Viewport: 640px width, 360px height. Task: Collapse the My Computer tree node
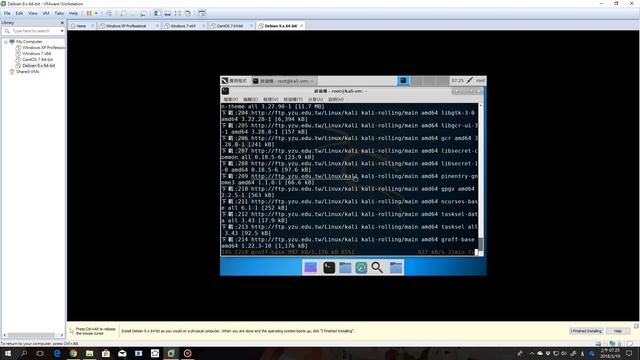[6, 42]
